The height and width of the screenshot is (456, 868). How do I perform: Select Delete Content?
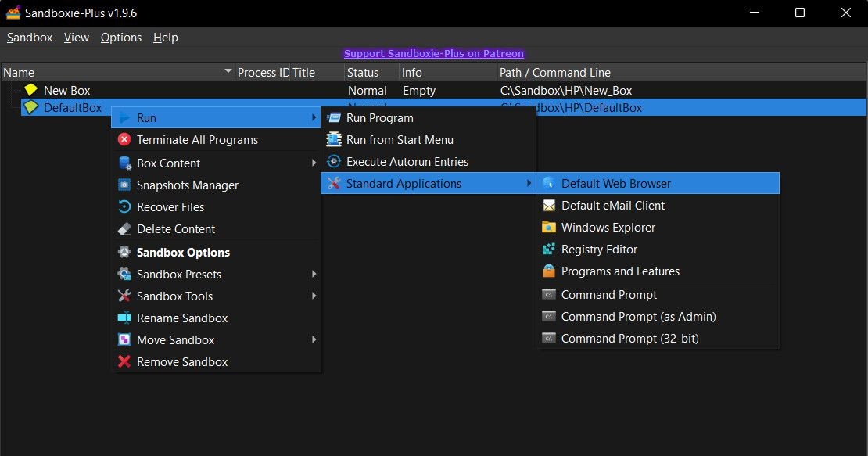click(x=216, y=228)
